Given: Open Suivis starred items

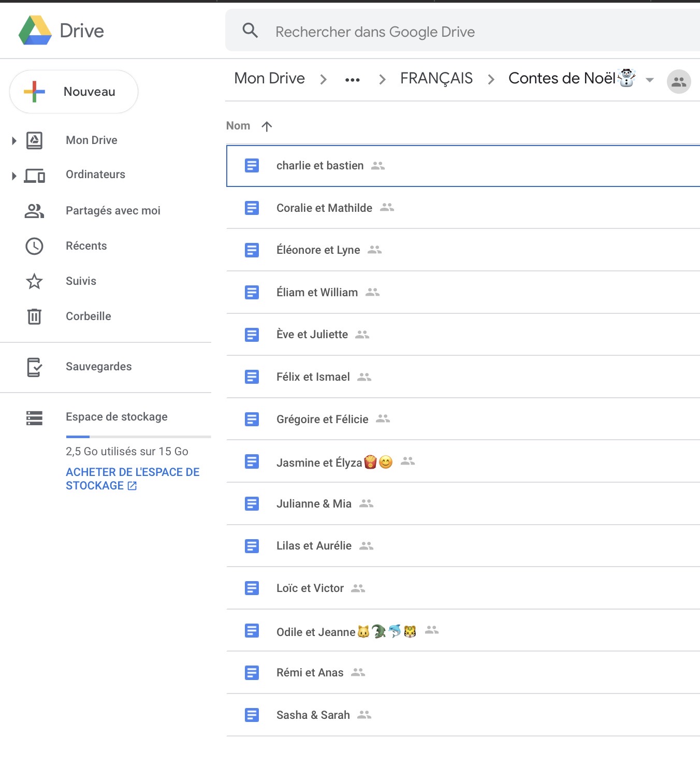Looking at the screenshot, I should (x=81, y=281).
